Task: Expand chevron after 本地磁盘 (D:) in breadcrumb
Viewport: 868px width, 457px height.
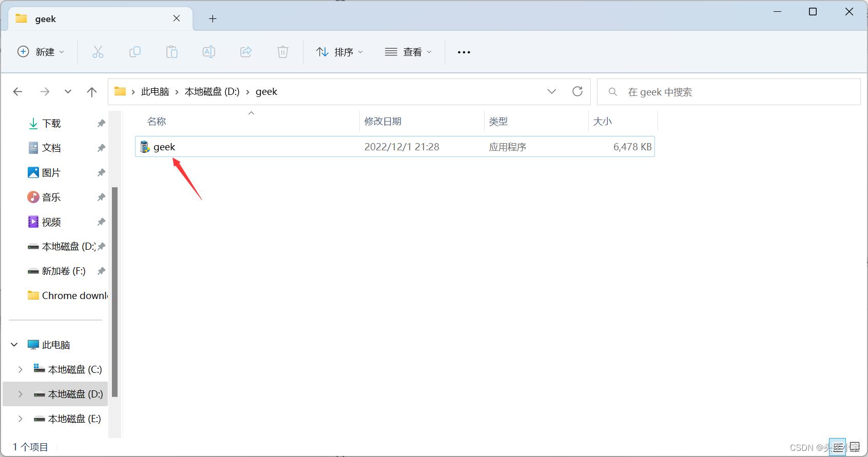Action: point(247,92)
